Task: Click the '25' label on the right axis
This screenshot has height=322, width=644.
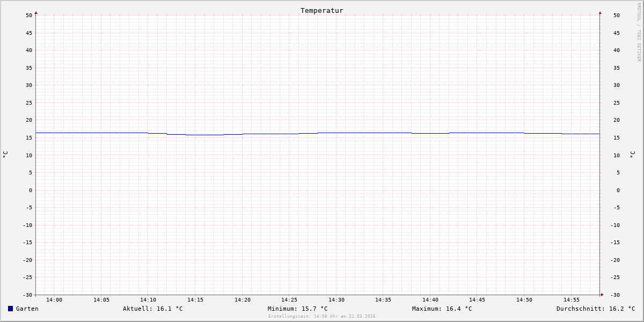Action: coord(617,103)
